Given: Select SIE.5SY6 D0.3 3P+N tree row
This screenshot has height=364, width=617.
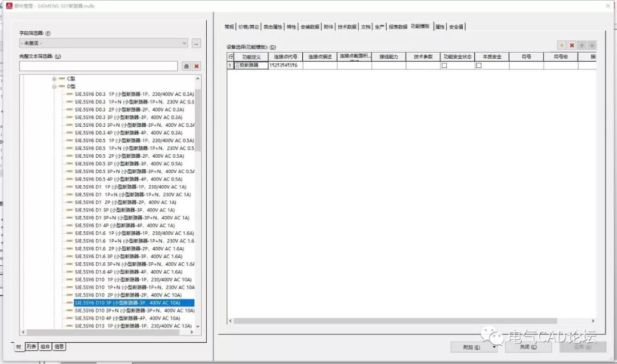Looking at the screenshot, I should pos(135,125).
